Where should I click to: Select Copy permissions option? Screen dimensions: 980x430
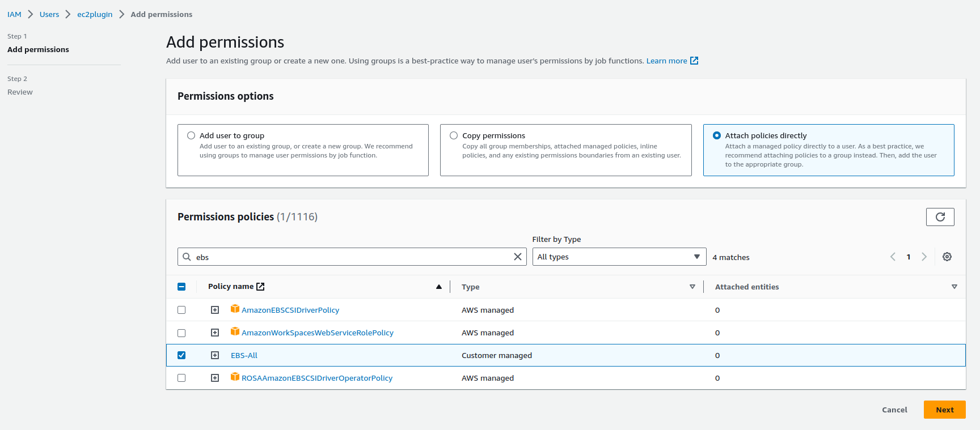(454, 135)
